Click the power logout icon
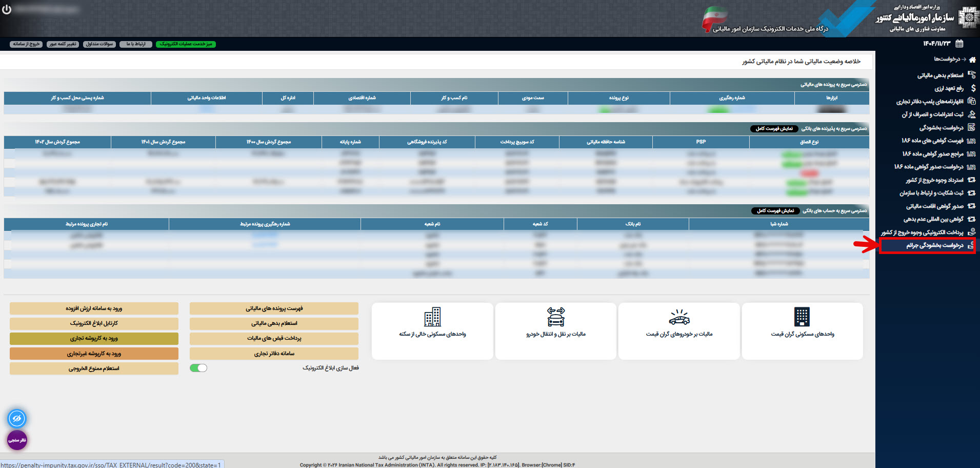Image resolution: width=980 pixels, height=468 pixels. click(7, 10)
